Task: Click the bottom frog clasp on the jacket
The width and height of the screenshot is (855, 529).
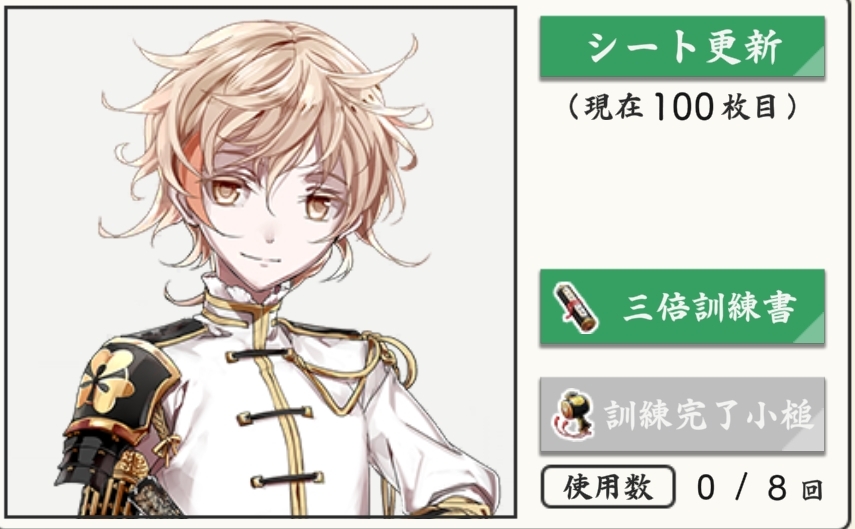Action: (287, 480)
